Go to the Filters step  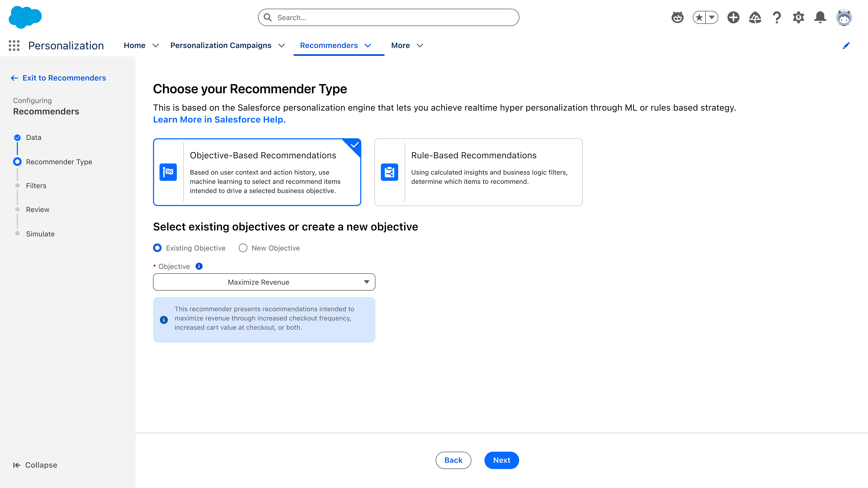click(36, 186)
